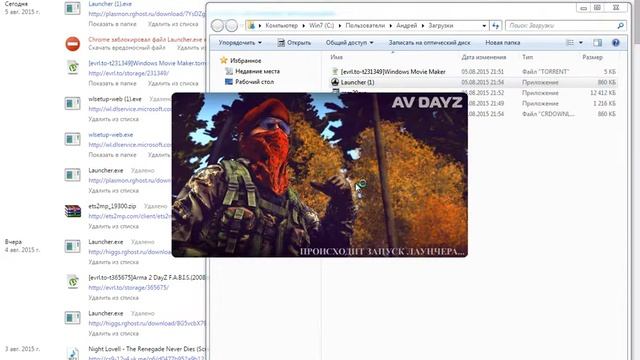The width and height of the screenshot is (640, 360).
Task: Click the Избранное star icon in navigation pane
Action: coord(224,60)
